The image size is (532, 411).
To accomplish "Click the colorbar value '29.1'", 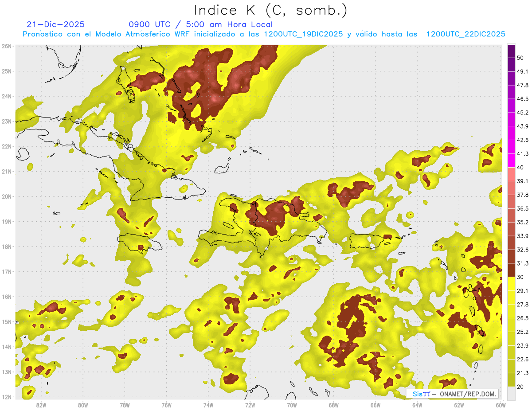I will [522, 291].
